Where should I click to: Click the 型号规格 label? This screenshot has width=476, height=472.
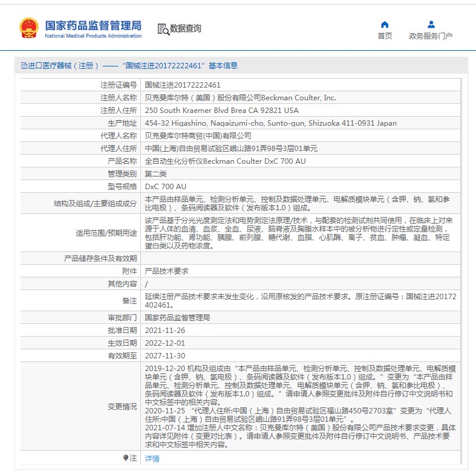coord(122,187)
